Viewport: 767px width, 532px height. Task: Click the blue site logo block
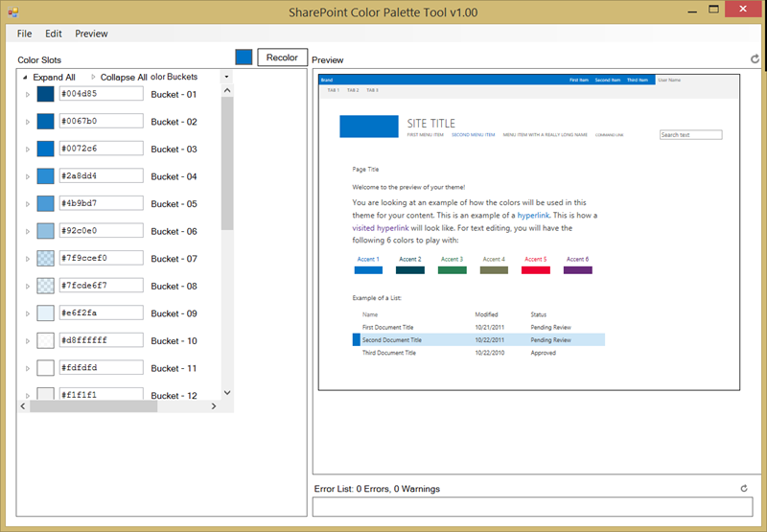369,127
